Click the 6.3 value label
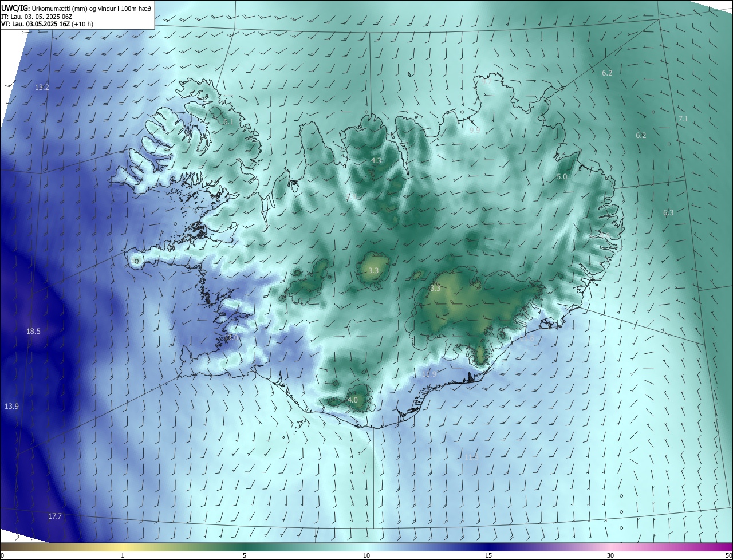 click(x=668, y=213)
